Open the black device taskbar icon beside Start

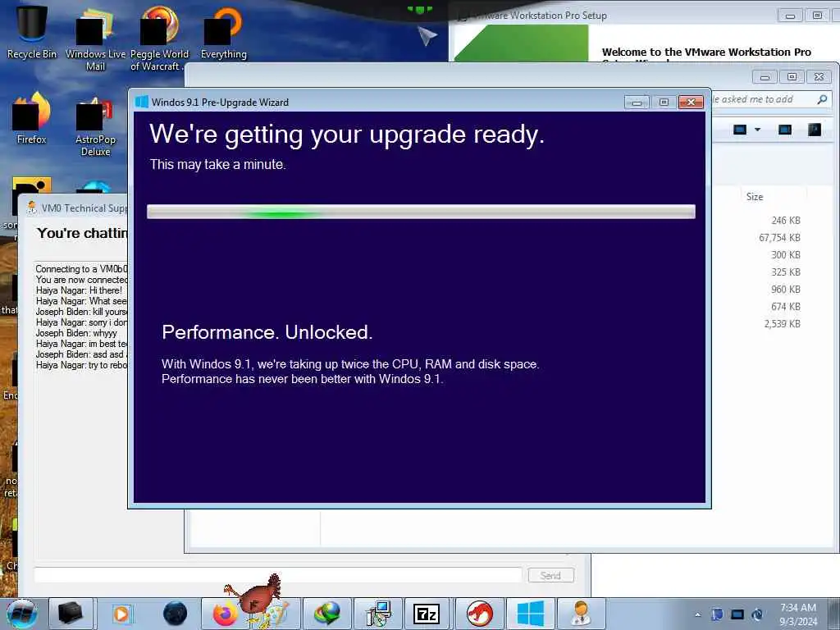[x=71, y=614]
